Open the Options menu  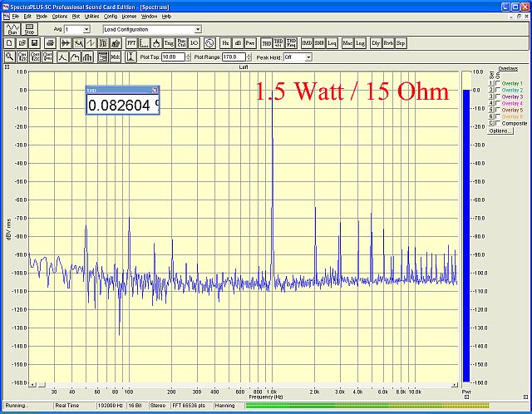point(60,17)
